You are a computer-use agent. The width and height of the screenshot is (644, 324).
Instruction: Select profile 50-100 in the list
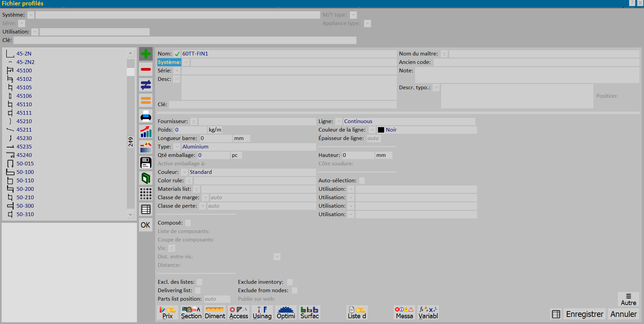(x=25, y=172)
